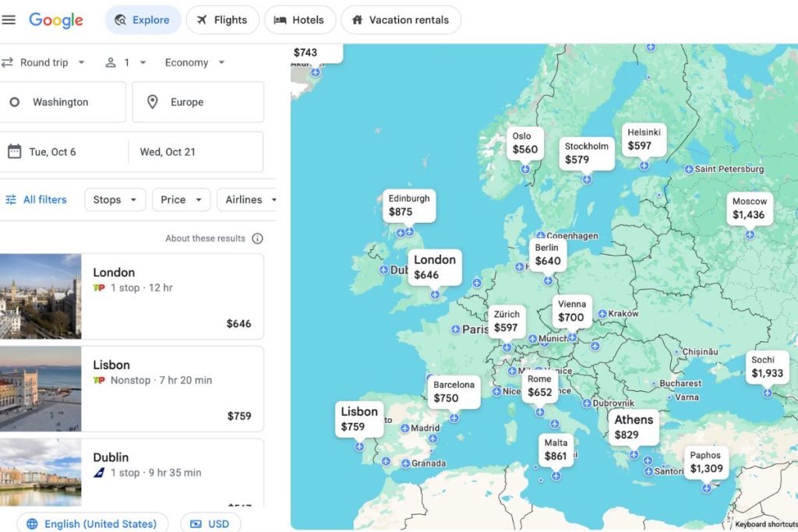Click the Nice airport marker
798x532 pixels.
(x=496, y=392)
